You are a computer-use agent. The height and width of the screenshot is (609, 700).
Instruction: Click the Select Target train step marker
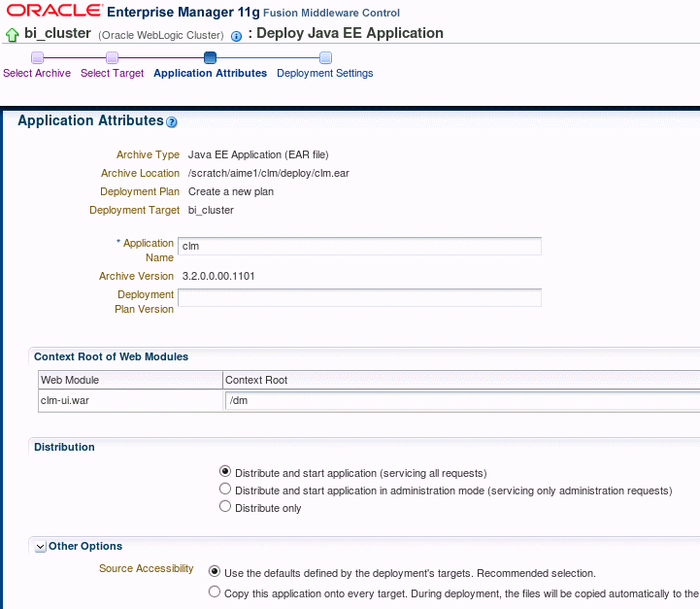(x=112, y=57)
